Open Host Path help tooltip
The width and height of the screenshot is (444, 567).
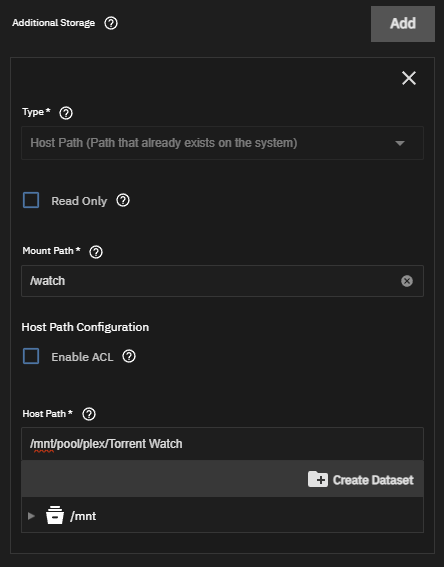pyautogui.click(x=89, y=414)
